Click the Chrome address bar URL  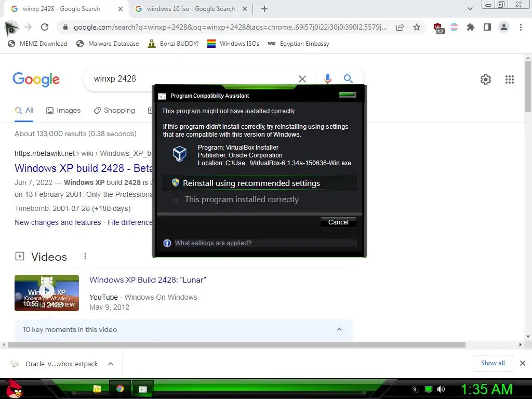230,27
